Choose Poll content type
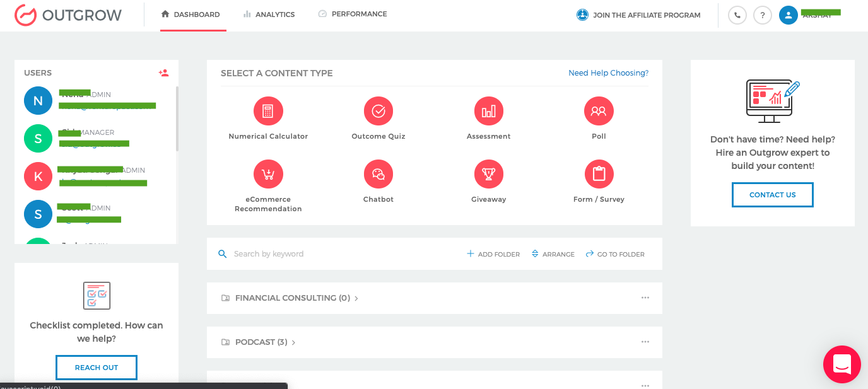Screen dimensions: 868x389 (599, 119)
